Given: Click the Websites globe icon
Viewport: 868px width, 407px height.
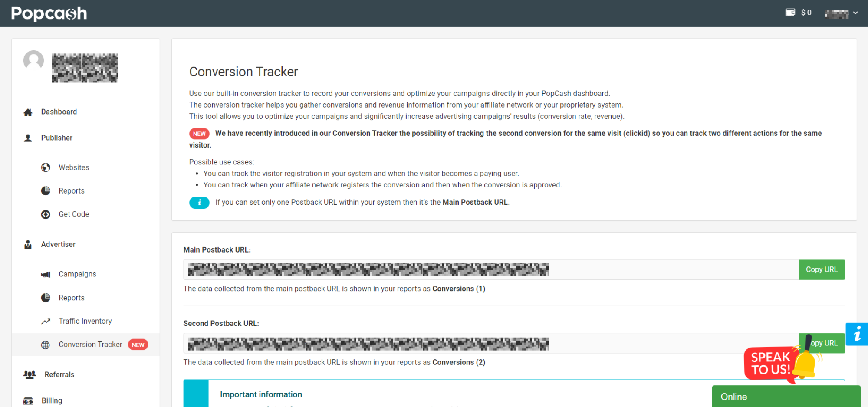Looking at the screenshot, I should (x=46, y=167).
